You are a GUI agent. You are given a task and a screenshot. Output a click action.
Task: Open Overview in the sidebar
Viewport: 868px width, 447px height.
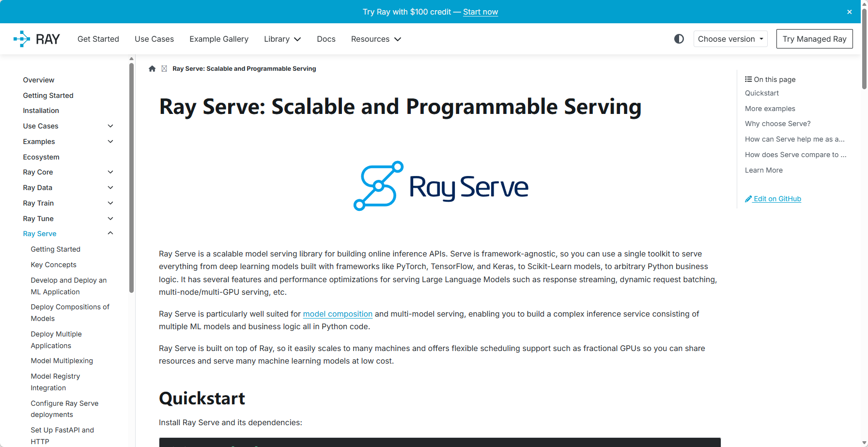tap(39, 80)
